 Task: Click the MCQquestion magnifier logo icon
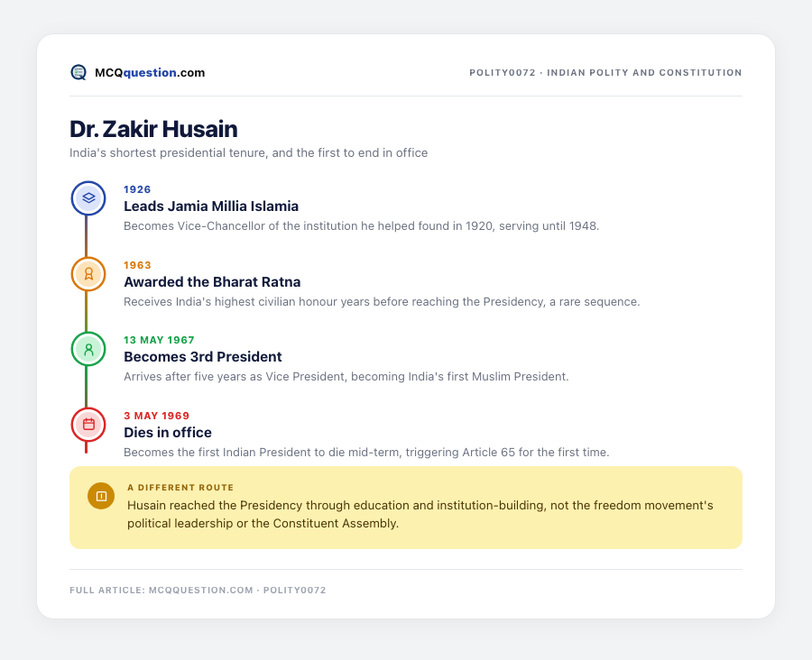tap(78, 72)
